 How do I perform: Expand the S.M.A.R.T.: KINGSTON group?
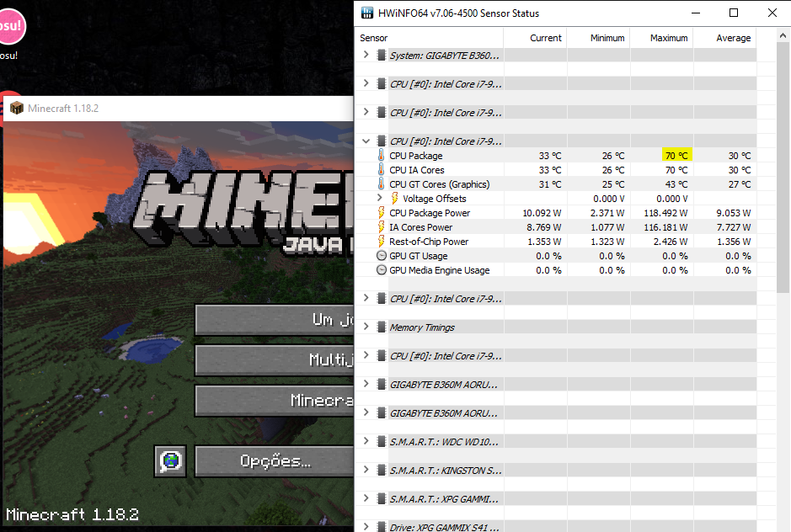click(366, 470)
